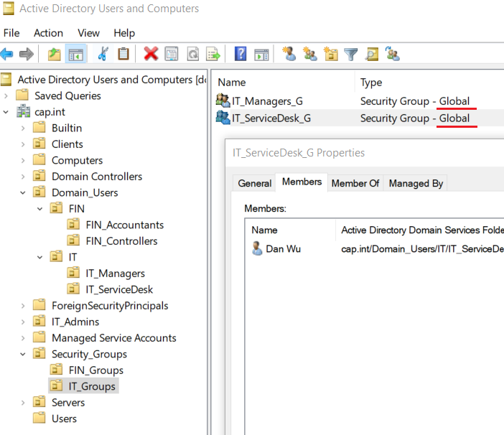This screenshot has width=504, height=435.
Task: Collapse the Domain_Users OU
Action: click(23, 192)
